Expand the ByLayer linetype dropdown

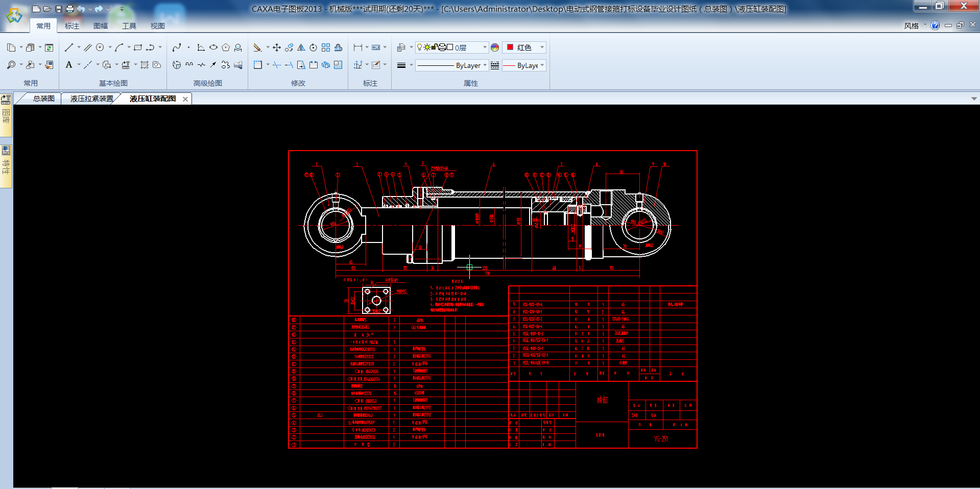[485, 65]
